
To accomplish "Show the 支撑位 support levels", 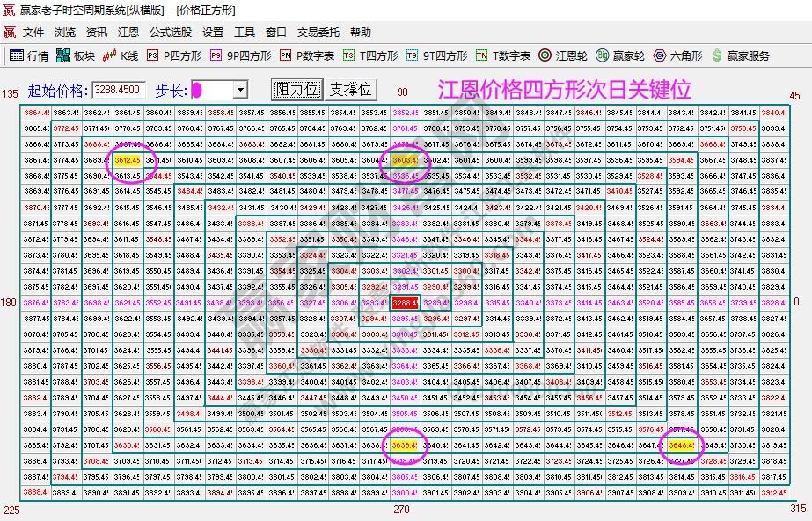I will coord(351,87).
